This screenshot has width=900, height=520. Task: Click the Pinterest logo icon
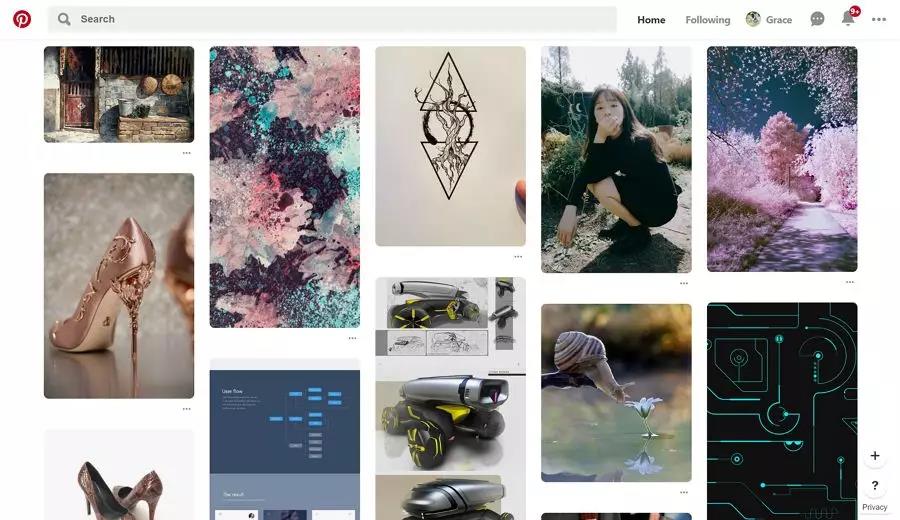click(22, 19)
